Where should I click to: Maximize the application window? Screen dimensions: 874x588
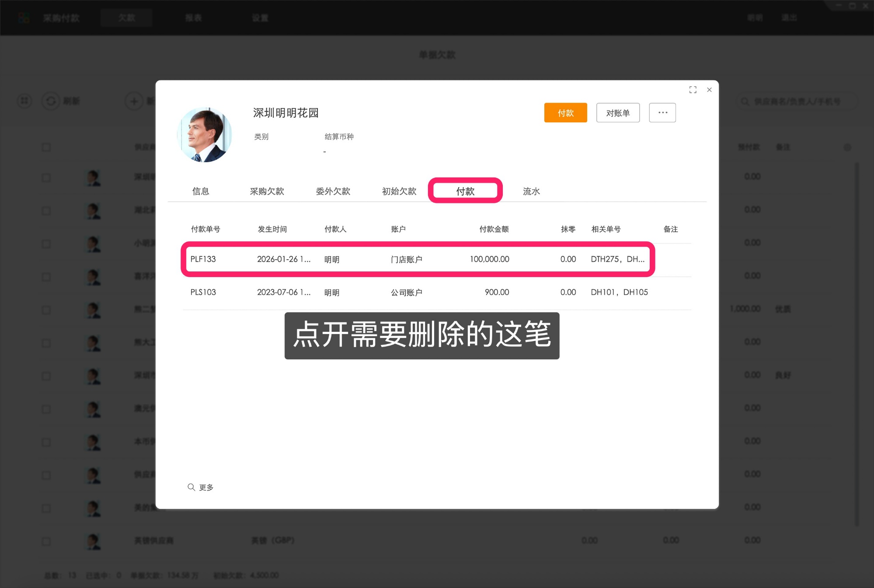pyautogui.click(x=852, y=6)
